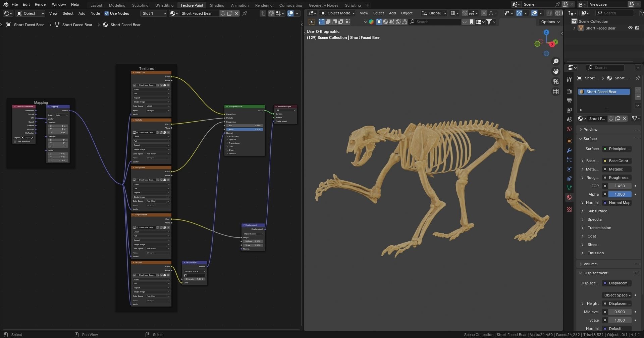Image resolution: width=644 pixels, height=338 pixels.
Task: Open the Physics properties tab
Action: click(569, 169)
